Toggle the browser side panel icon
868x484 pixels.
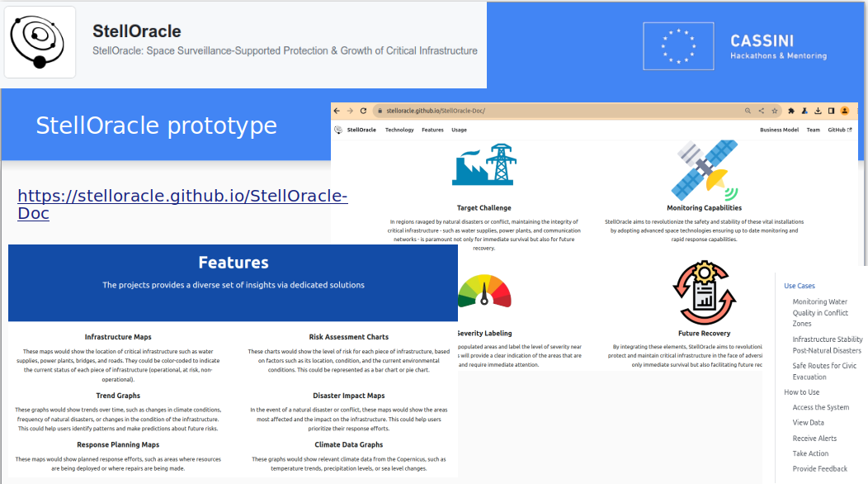[x=831, y=111]
